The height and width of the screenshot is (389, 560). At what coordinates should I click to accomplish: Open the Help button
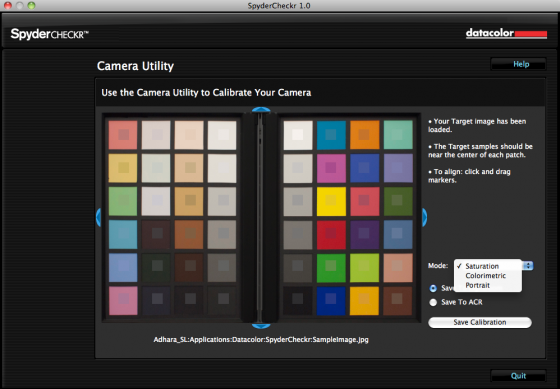pyautogui.click(x=519, y=64)
